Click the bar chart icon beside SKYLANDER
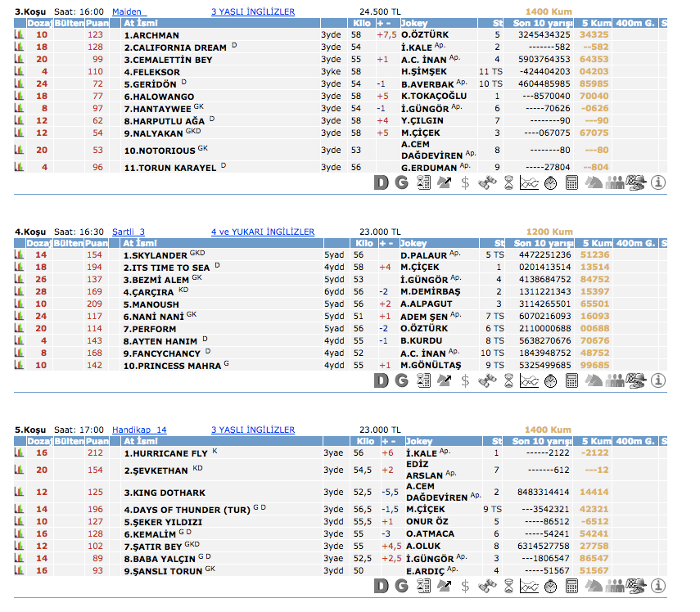The height and width of the screenshot is (612, 700). tap(19, 255)
